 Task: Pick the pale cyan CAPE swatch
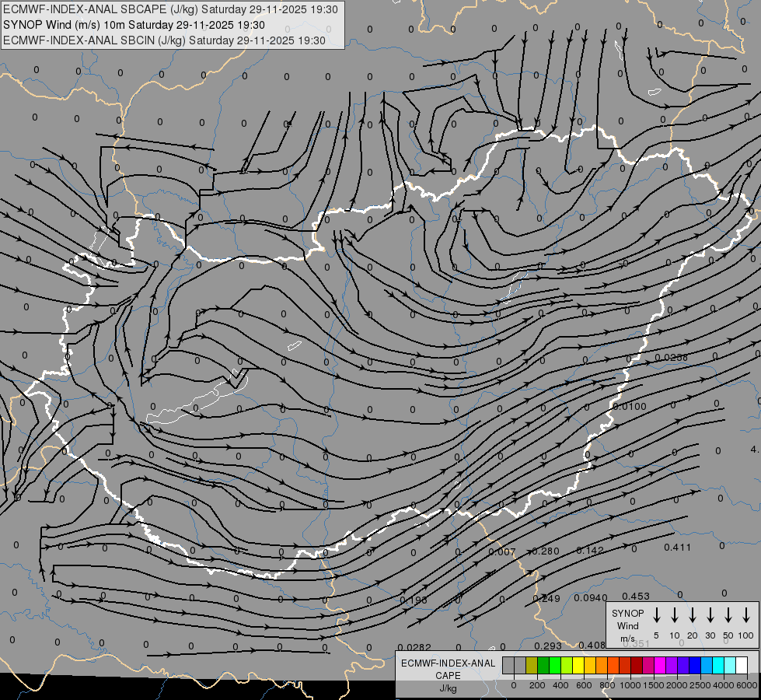[x=729, y=665]
